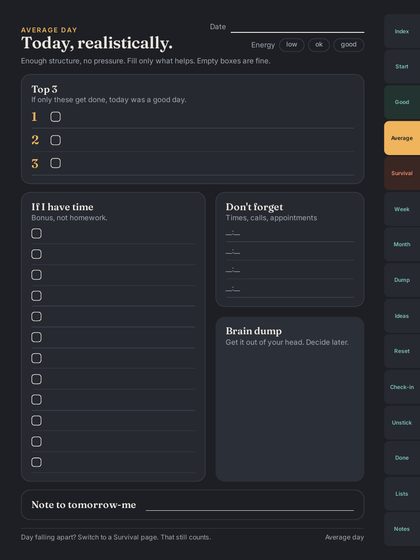Tick the tenth 'If I have time' checkbox
Image resolution: width=420 pixels, height=560 pixels.
[x=36, y=421]
